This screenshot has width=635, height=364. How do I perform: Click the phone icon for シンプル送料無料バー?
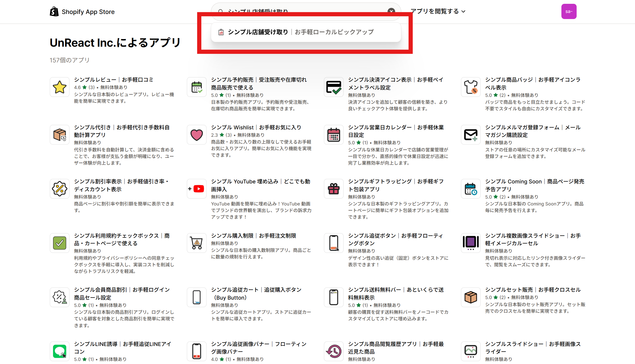pos(334,297)
